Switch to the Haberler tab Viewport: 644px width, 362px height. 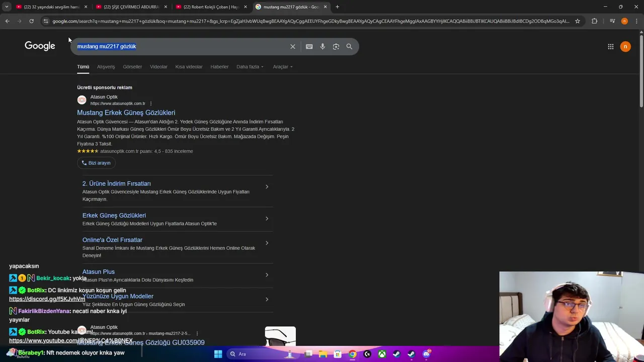(x=219, y=67)
